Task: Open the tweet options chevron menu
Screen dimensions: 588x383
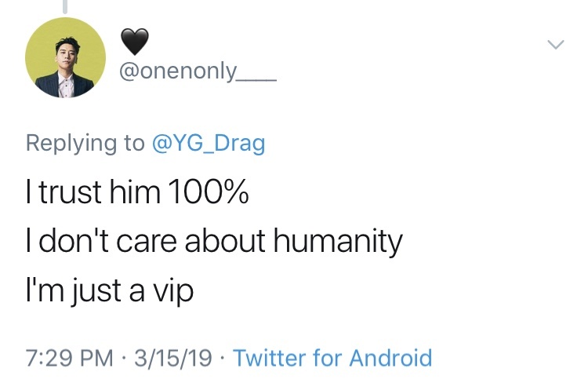Action: (x=555, y=46)
